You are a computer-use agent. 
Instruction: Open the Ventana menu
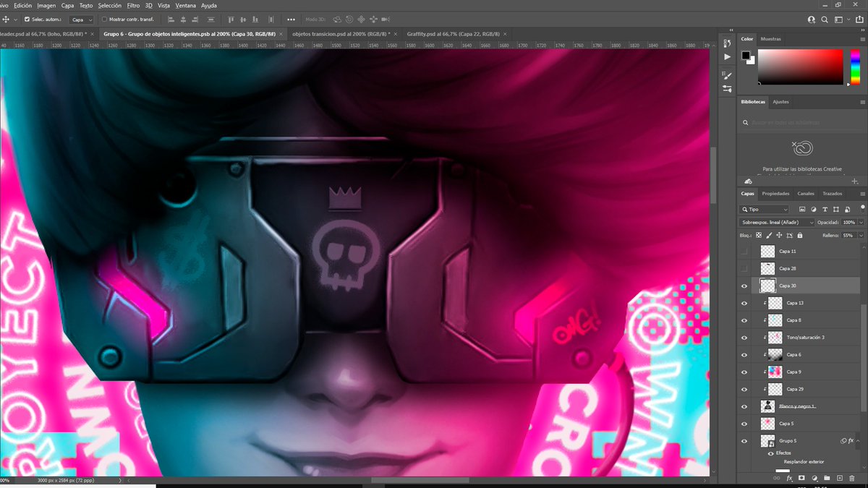pyautogui.click(x=186, y=5)
